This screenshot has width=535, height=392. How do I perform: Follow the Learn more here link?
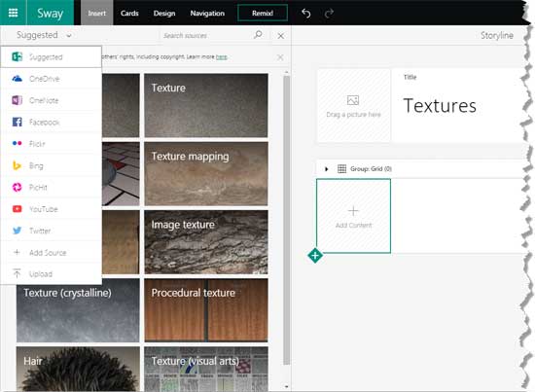coord(222,57)
